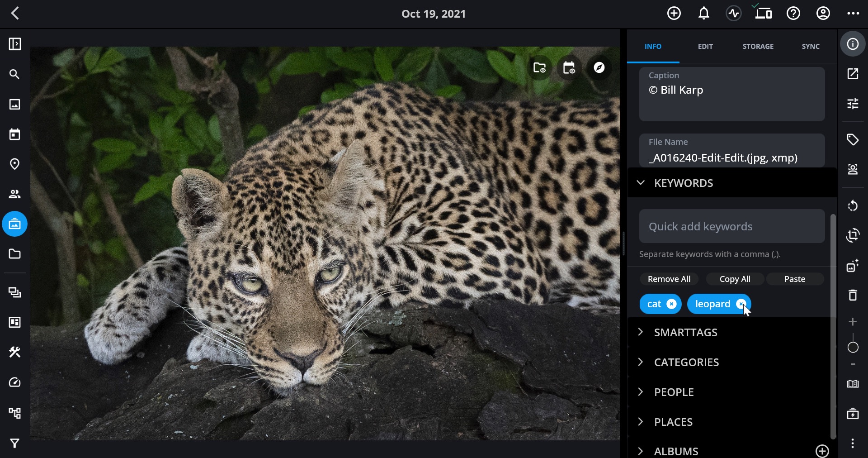
Task: Click the compare book icon
Action: pyautogui.click(x=853, y=384)
